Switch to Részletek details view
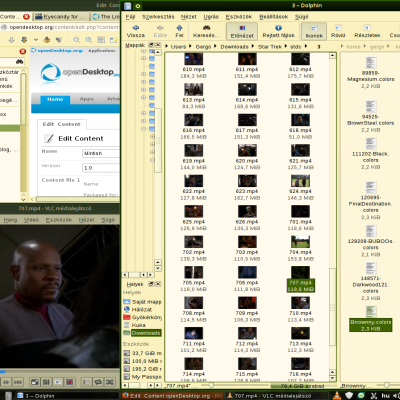Image resolution: width=400 pixels, height=400 pixels. pyautogui.click(x=367, y=31)
